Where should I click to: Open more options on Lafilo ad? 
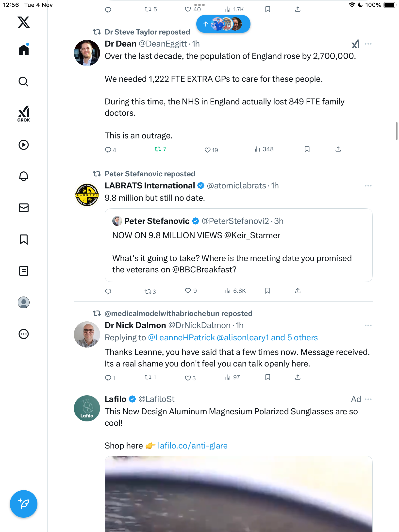(x=368, y=399)
